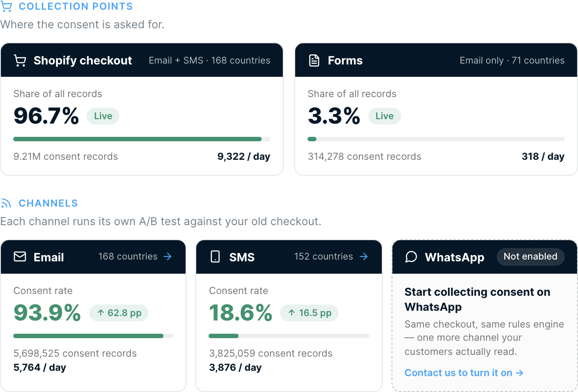Click the Shopify checkout share progress bar
This screenshot has height=392, width=578.
(x=142, y=139)
